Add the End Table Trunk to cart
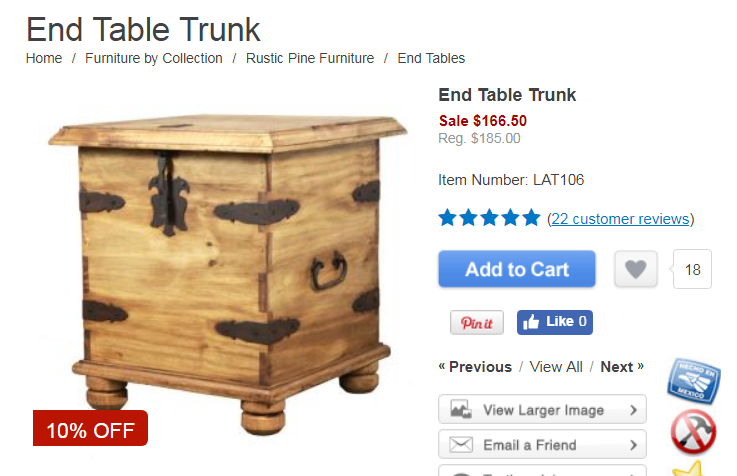 517,269
